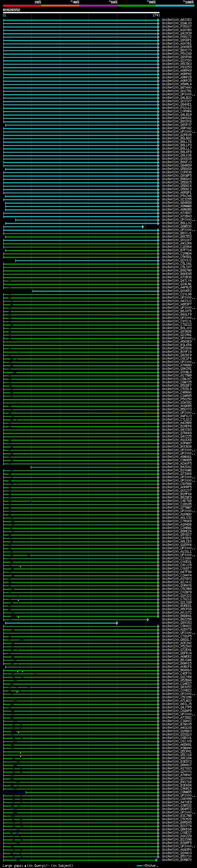Click the UniRef100_Q8W530 label
The image size is (197, 868).
[176, 226]
